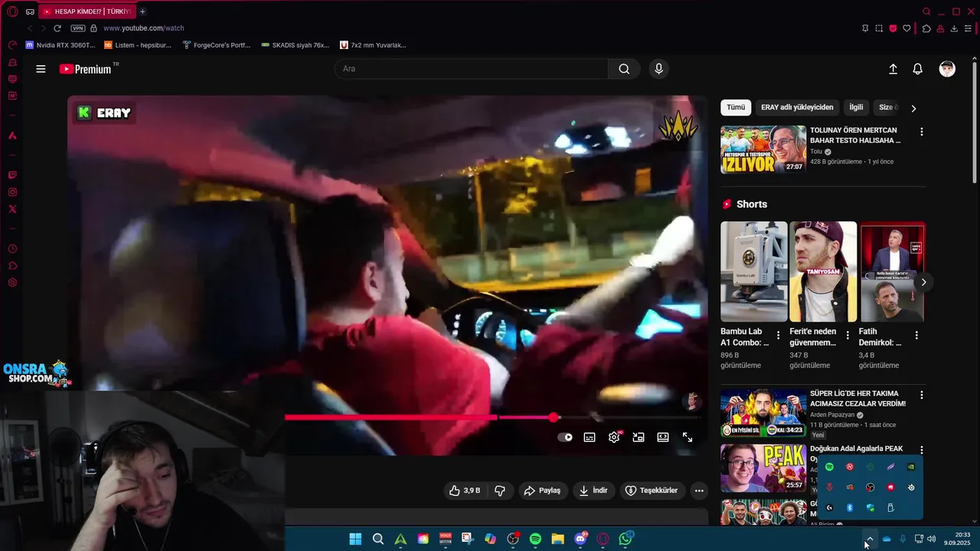Open options menu for Ferit'e neden short
980x551 pixels.
click(848, 335)
